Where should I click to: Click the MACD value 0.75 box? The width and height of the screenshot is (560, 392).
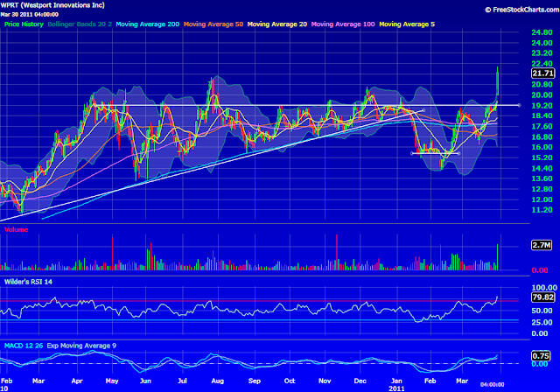pyautogui.click(x=541, y=355)
